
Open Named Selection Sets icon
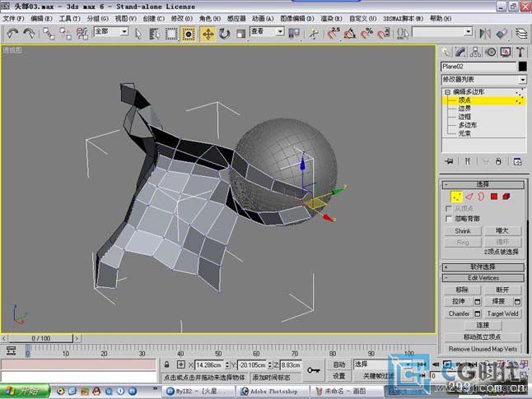403,33
